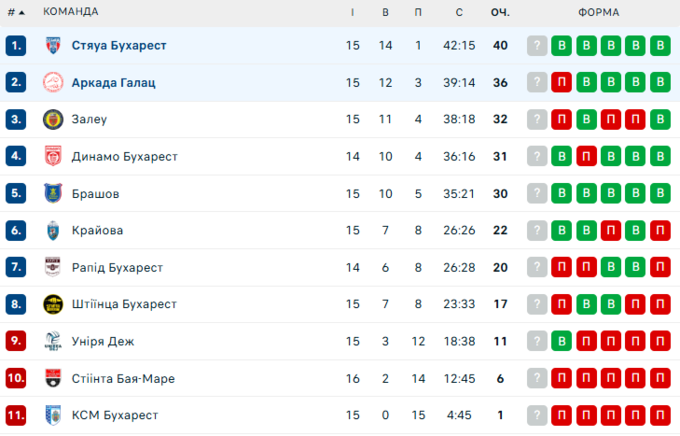Click the Крайова team logo
680x436 pixels.
point(53,231)
